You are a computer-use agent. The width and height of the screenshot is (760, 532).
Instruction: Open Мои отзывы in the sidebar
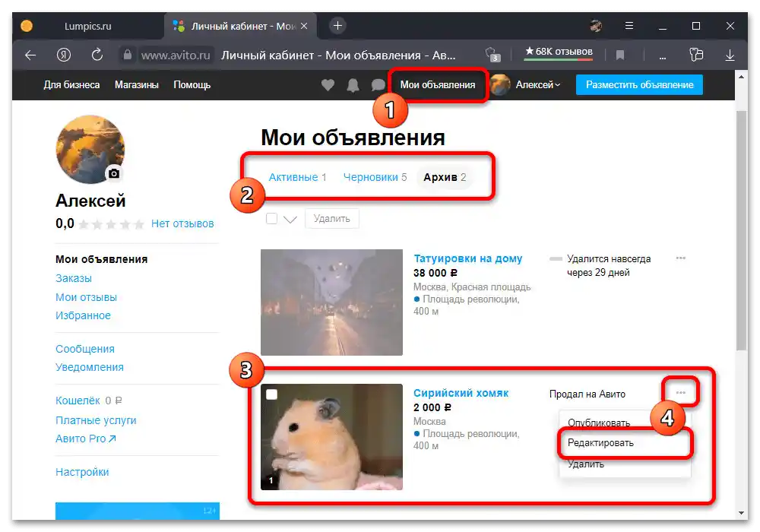[x=87, y=297]
